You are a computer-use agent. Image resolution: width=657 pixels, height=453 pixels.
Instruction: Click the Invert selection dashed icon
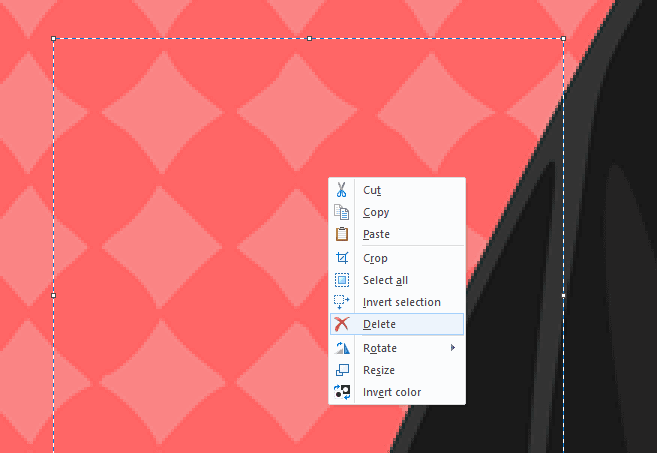pyautogui.click(x=341, y=302)
